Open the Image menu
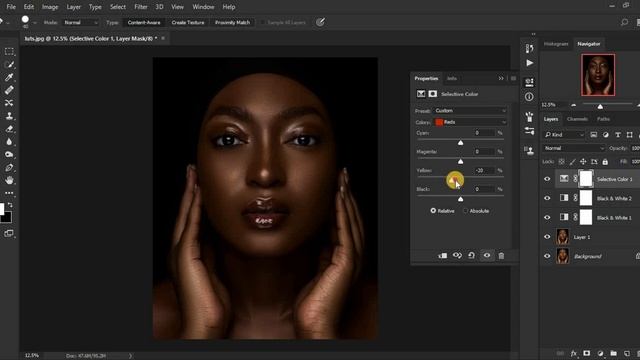Screen dimensions: 640x360 coord(50,7)
